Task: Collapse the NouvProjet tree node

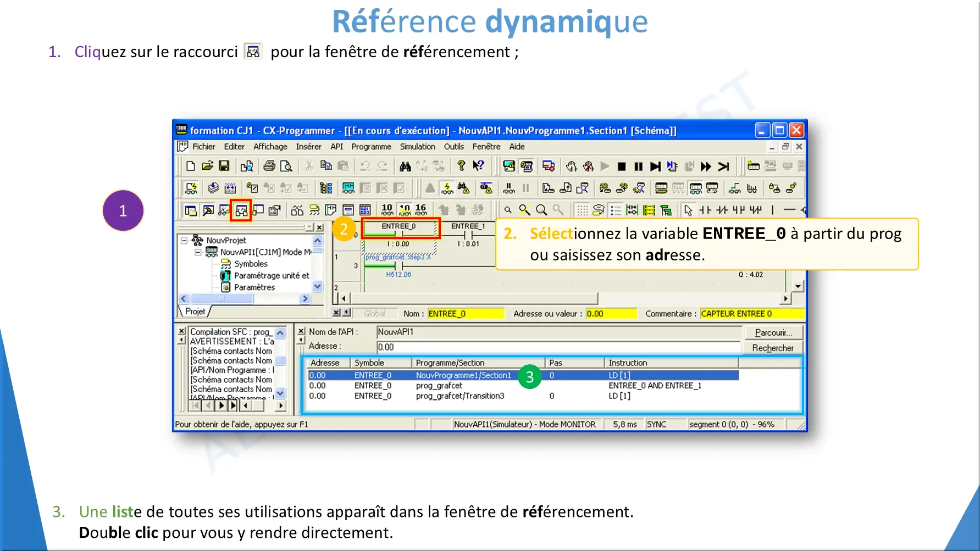Action: [184, 241]
